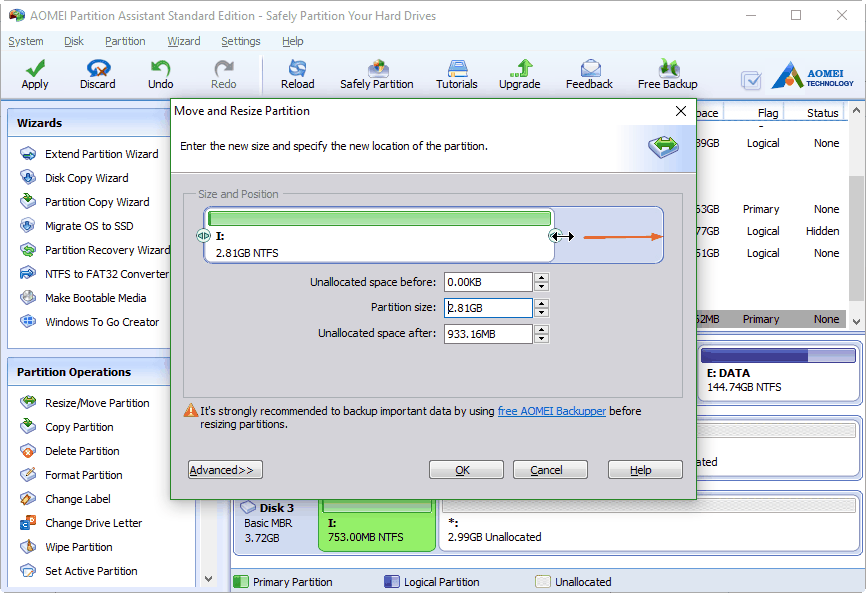Screen dimensions: 866x593
Task: Click the Undo toolbar icon
Action: click(x=160, y=73)
